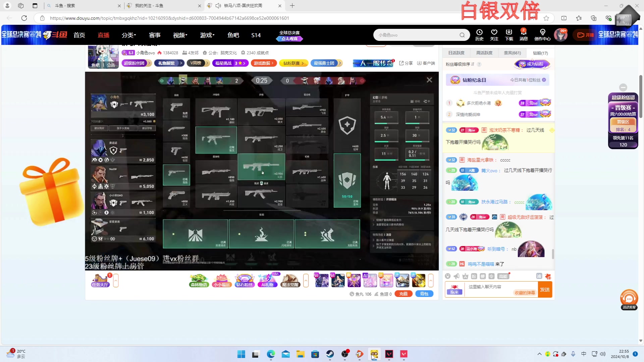Screen dimensions: 644x362
Task: Click the user avatar in Douyu header
Action: click(x=560, y=35)
